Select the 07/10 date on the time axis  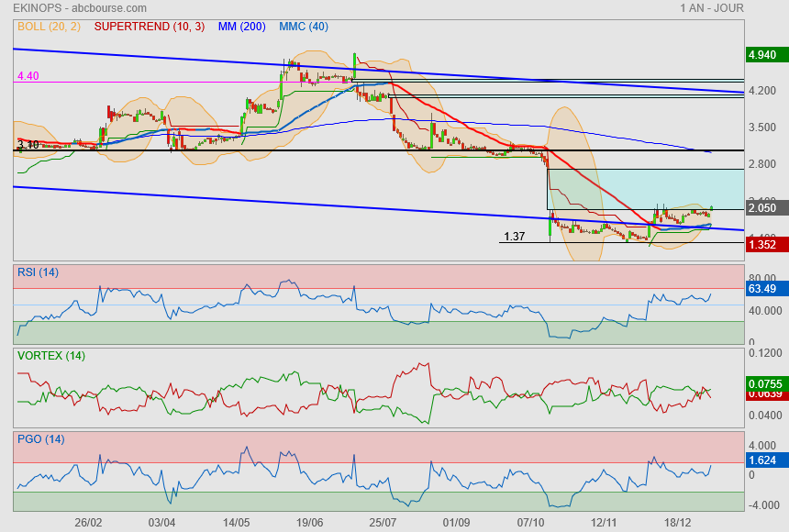pos(531,522)
